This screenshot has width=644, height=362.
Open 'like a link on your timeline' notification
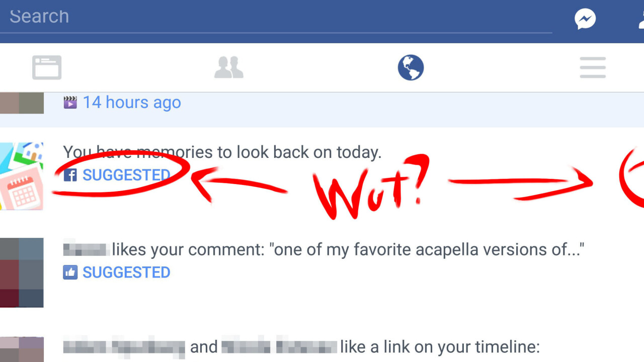301,347
